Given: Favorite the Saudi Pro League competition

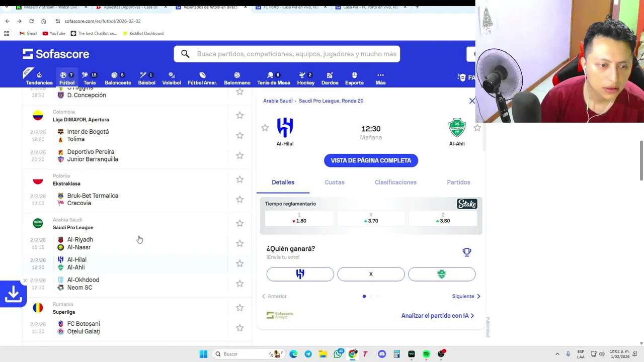Looking at the screenshot, I should 239,223.
